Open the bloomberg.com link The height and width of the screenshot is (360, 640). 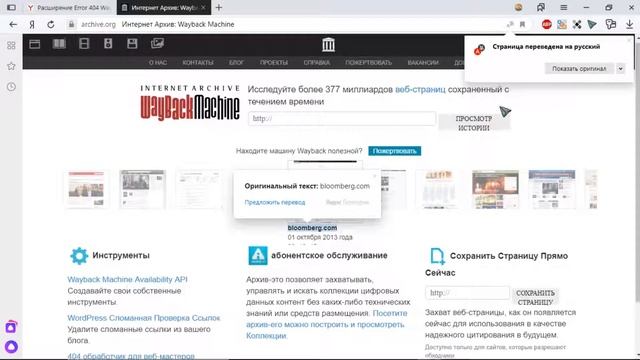312,228
